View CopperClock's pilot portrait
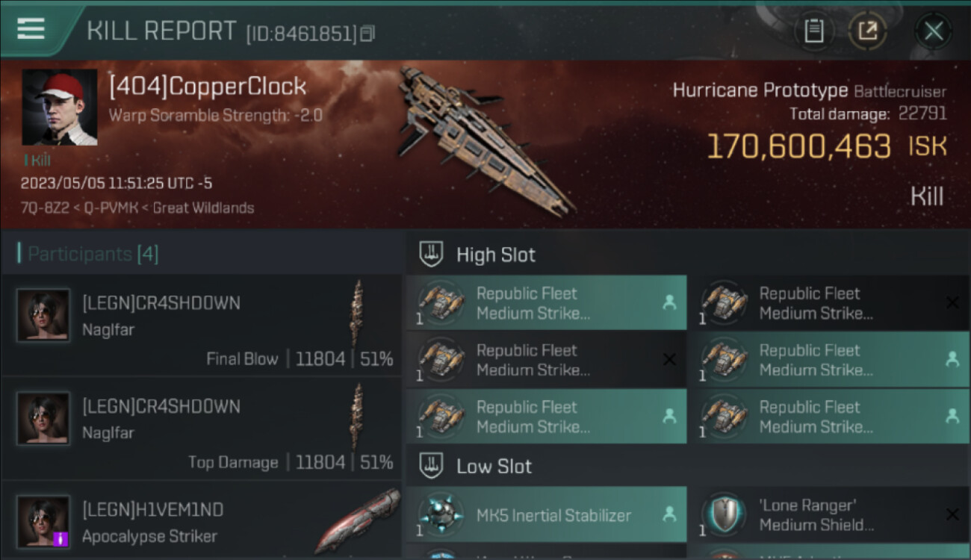This screenshot has height=560, width=971. (x=60, y=108)
